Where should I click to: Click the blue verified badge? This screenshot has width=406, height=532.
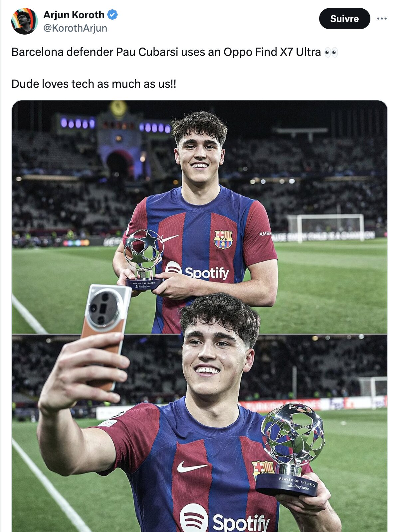click(x=112, y=15)
